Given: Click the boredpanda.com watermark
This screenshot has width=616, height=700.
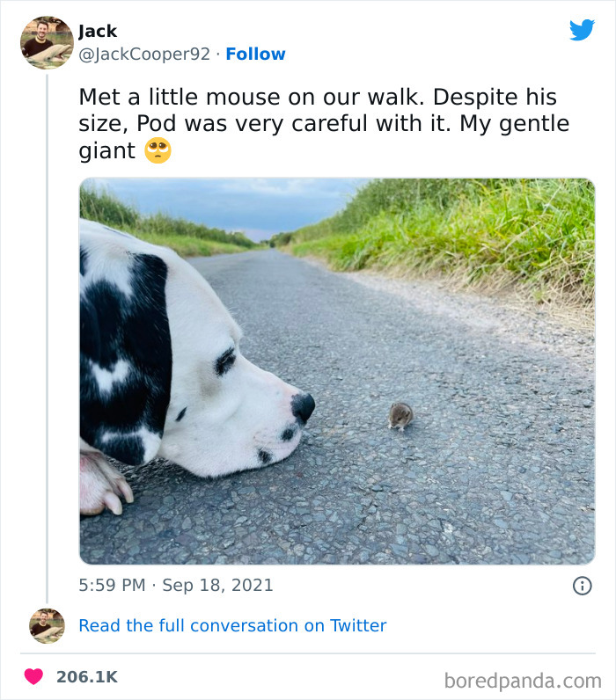Looking at the screenshot, I should (523, 680).
